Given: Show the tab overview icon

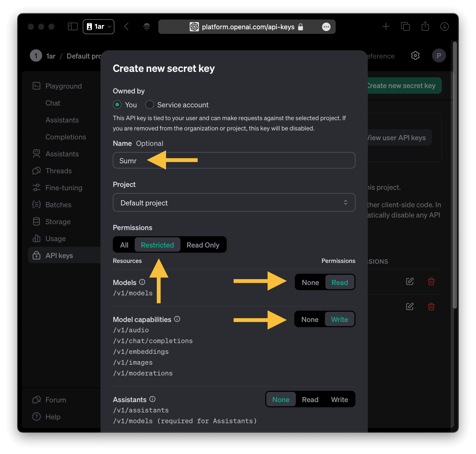Looking at the screenshot, I should [x=405, y=26].
